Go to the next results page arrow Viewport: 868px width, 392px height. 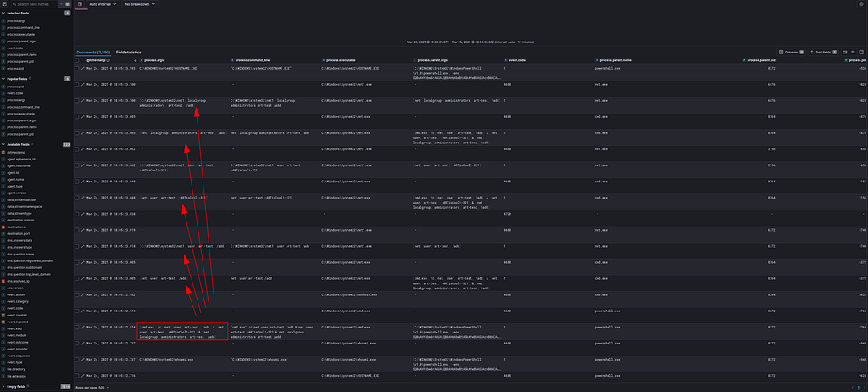[864, 388]
